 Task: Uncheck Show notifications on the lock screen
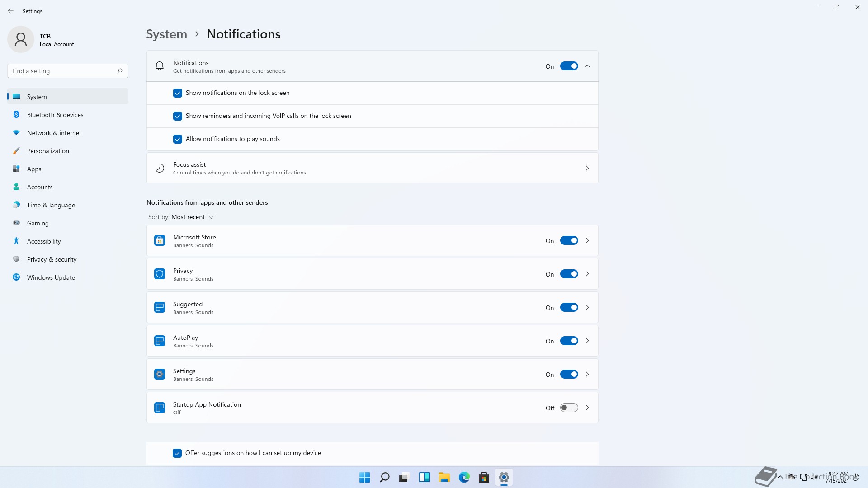(178, 93)
